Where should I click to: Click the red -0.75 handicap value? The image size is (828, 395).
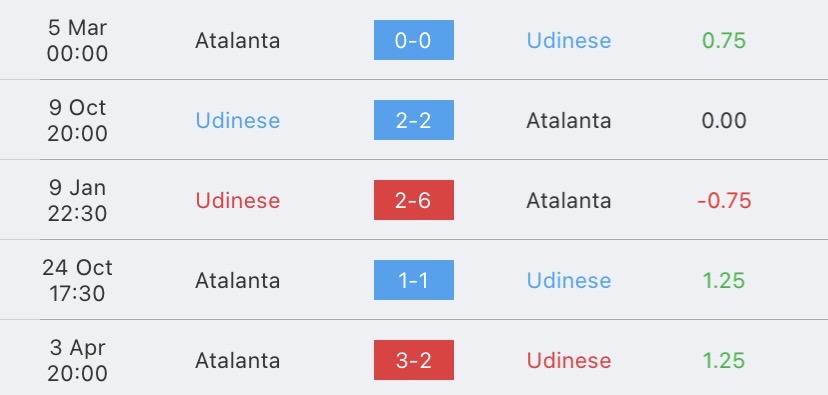[724, 201]
